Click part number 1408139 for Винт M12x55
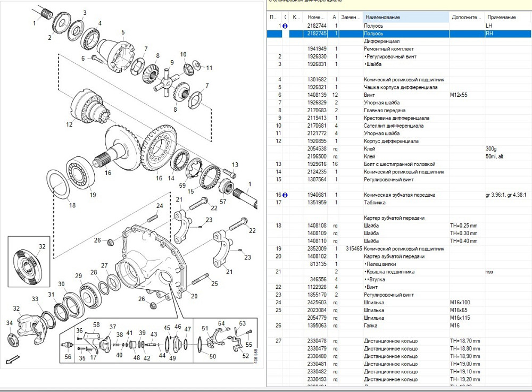This screenshot has width=532, height=392. coord(317,95)
